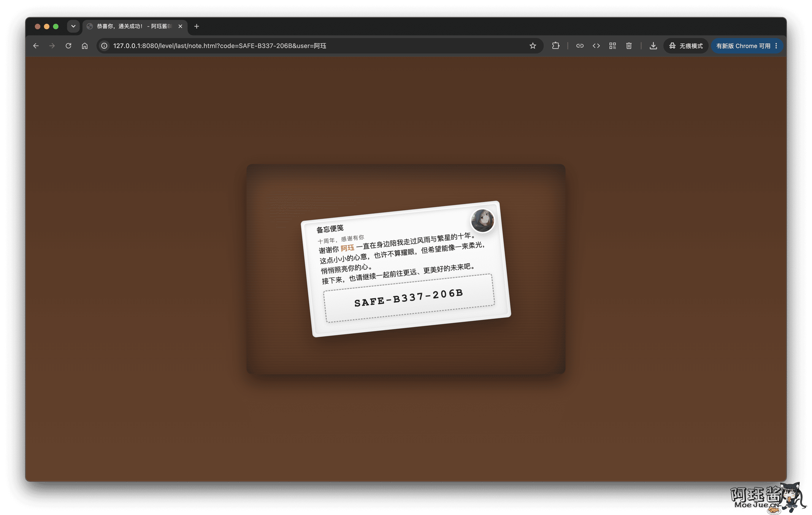
Task: Click the code brackets extension icon
Action: (x=596, y=45)
